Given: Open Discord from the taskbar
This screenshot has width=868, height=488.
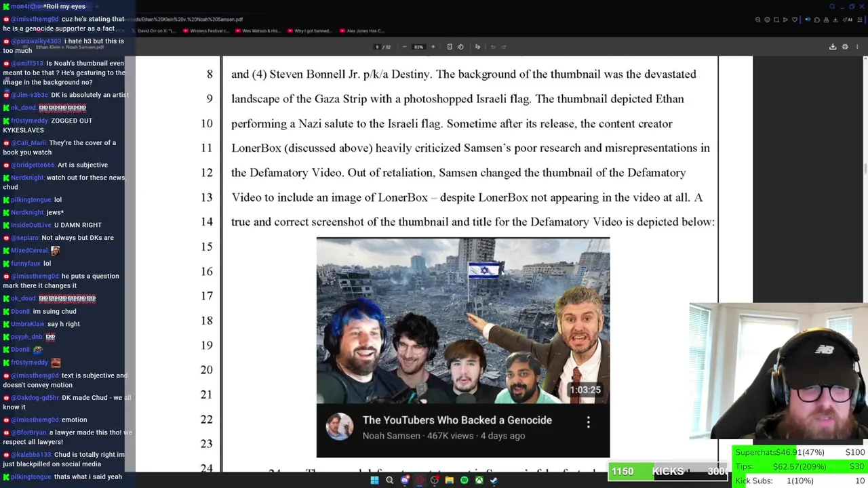Looking at the screenshot, I should 405,481.
